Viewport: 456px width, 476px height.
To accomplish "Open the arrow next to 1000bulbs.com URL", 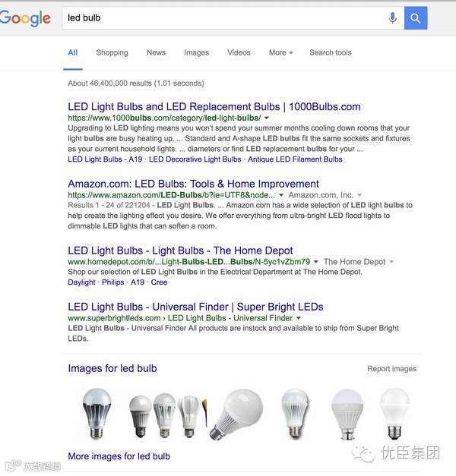I will click(x=267, y=118).
